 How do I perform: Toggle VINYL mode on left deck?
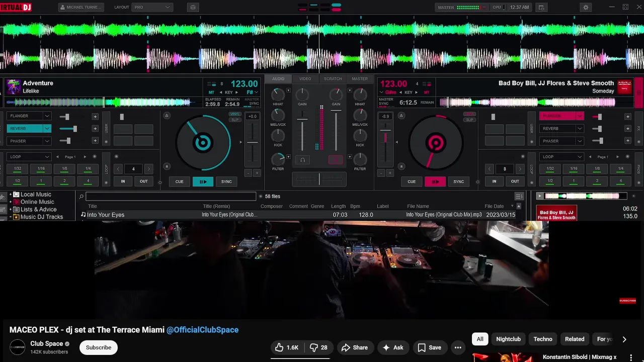pos(234,115)
